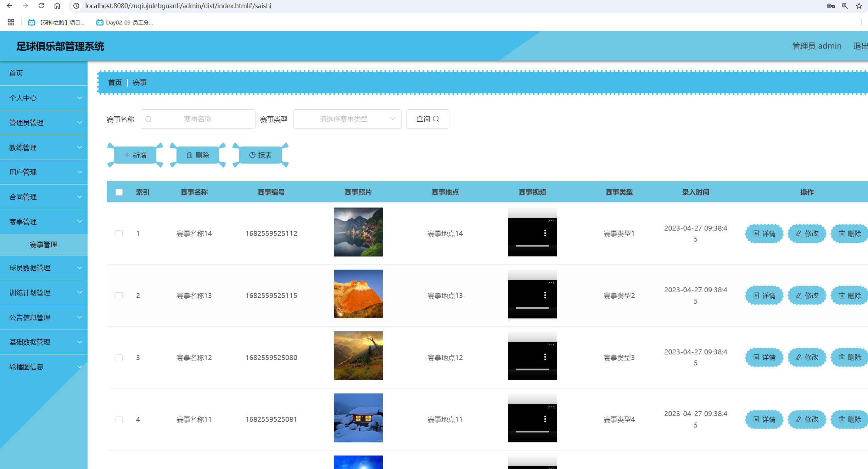Screen dimensions: 868x469
Task: Click 修改 for 赛事名称14
Action: click(807, 234)
